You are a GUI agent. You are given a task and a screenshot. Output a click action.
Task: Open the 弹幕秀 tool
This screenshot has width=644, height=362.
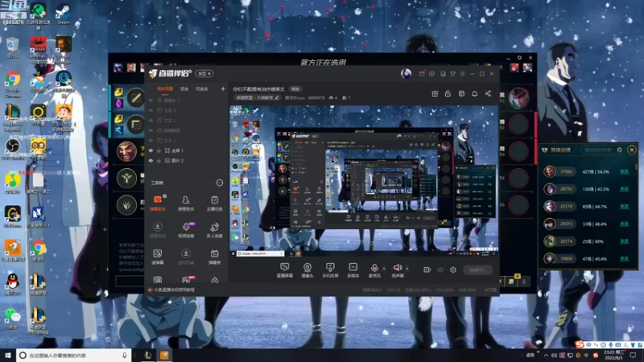(x=214, y=257)
